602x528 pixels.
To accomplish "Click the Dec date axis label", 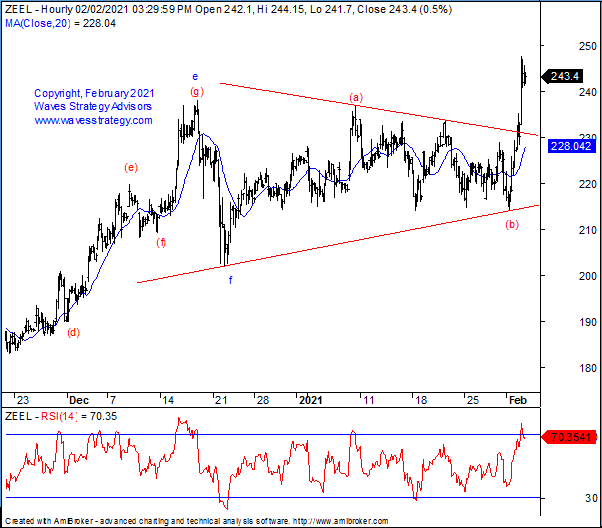I will [x=79, y=401].
